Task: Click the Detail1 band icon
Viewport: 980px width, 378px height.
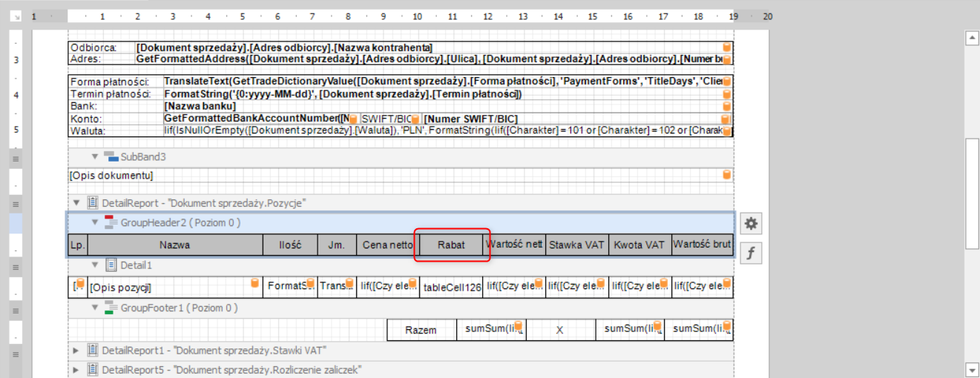Action: click(x=111, y=265)
